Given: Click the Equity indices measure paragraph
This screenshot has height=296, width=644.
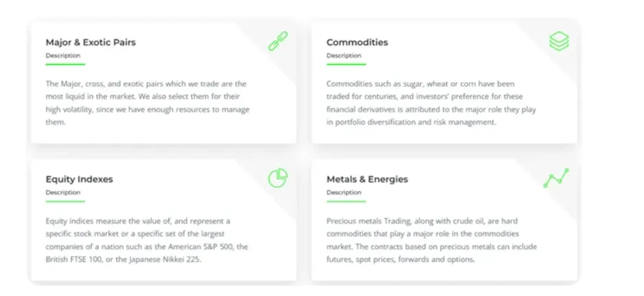Looking at the screenshot, I should coord(147,240).
